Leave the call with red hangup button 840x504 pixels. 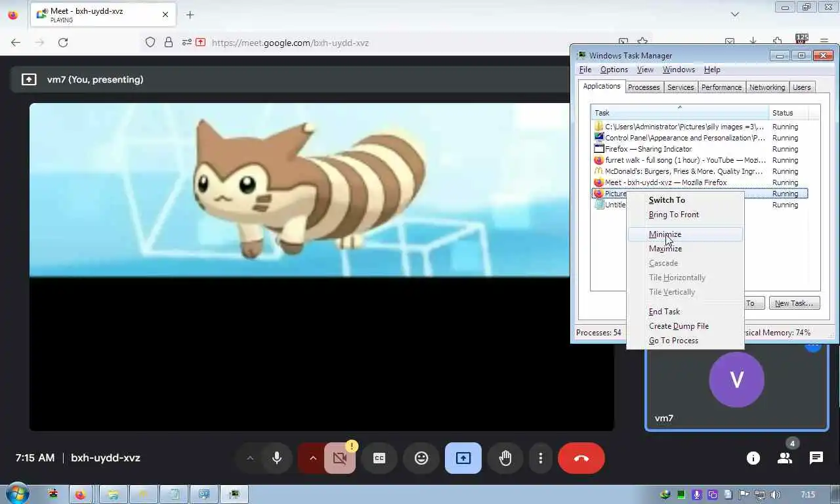(x=581, y=458)
